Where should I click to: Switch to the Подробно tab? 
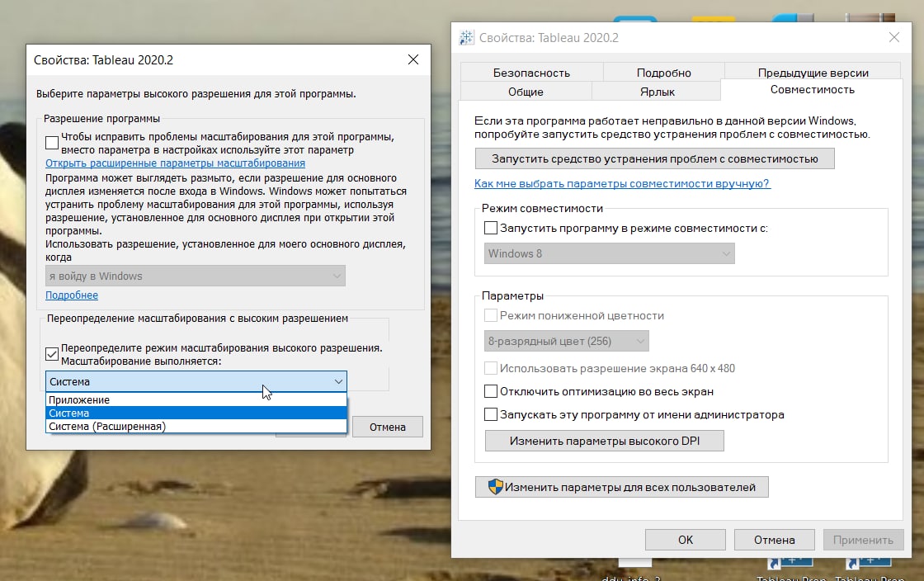point(663,73)
